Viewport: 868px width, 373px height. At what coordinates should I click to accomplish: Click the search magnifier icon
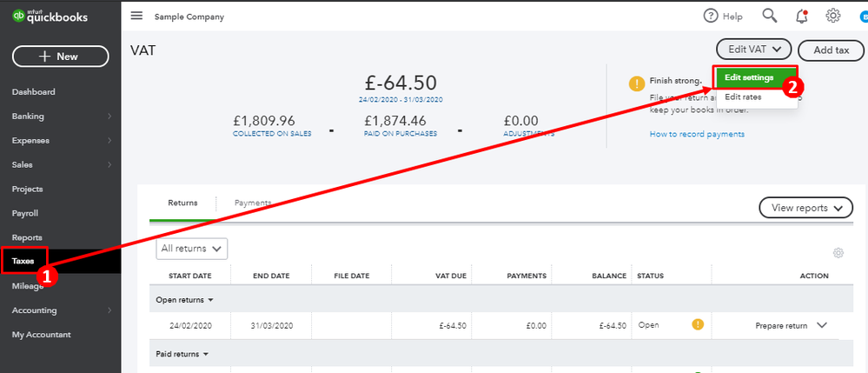pyautogui.click(x=770, y=16)
